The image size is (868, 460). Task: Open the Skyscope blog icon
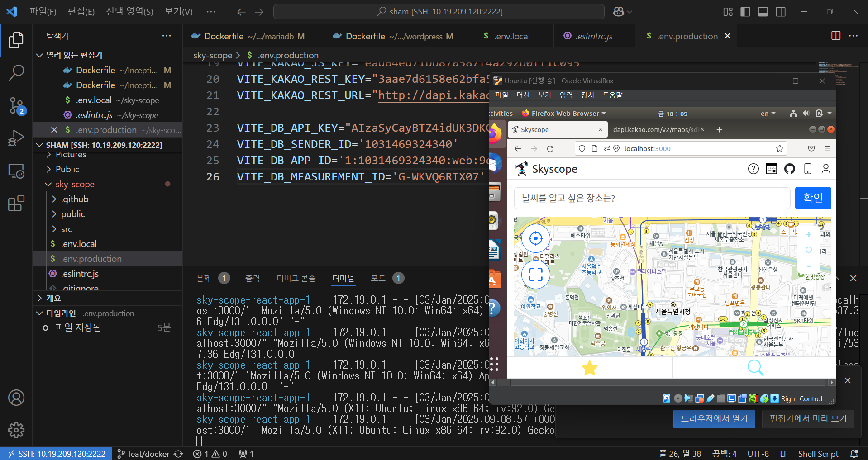tap(771, 169)
